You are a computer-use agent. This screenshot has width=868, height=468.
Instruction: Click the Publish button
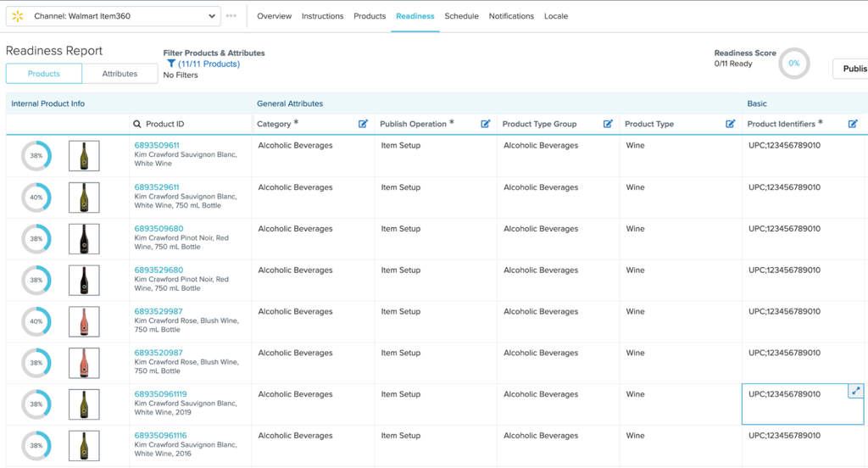[x=851, y=69]
